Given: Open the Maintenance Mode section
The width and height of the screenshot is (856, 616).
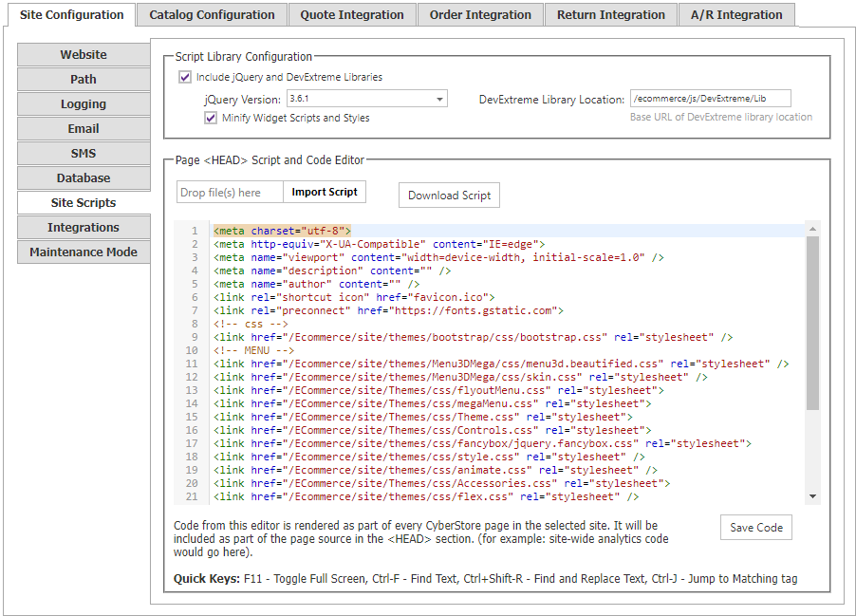Looking at the screenshot, I should click(84, 252).
